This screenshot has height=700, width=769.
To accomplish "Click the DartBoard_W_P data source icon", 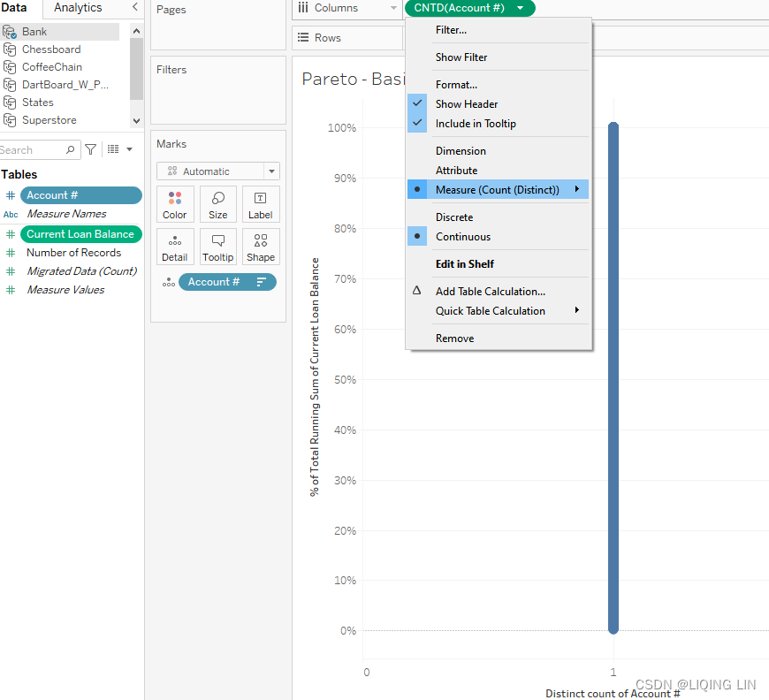I will pyautogui.click(x=10, y=85).
